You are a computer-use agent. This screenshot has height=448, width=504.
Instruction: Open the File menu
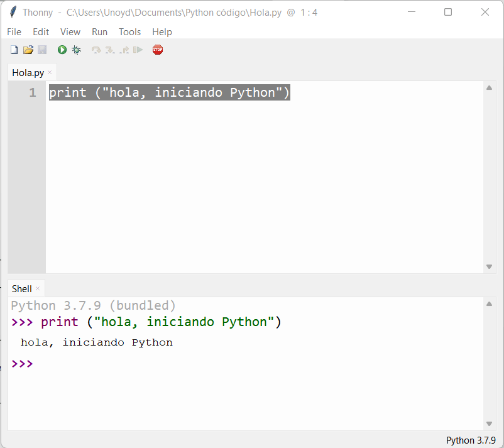coord(14,32)
